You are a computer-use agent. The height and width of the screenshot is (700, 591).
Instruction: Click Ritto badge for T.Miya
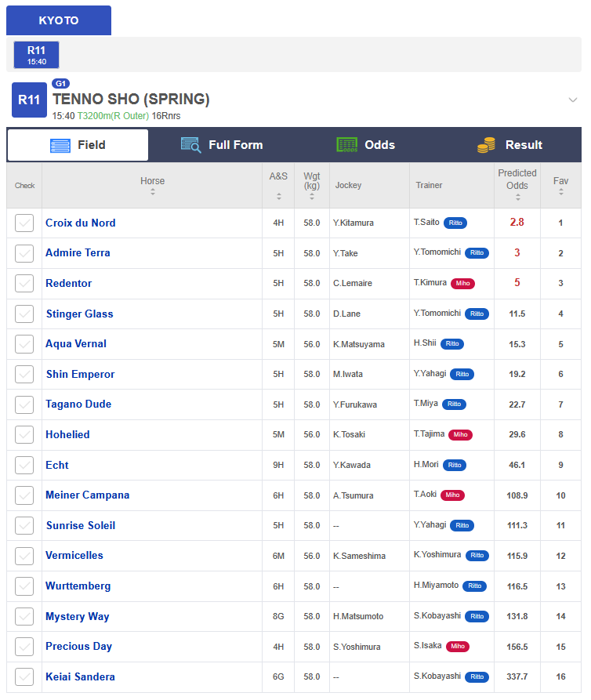[x=454, y=404]
